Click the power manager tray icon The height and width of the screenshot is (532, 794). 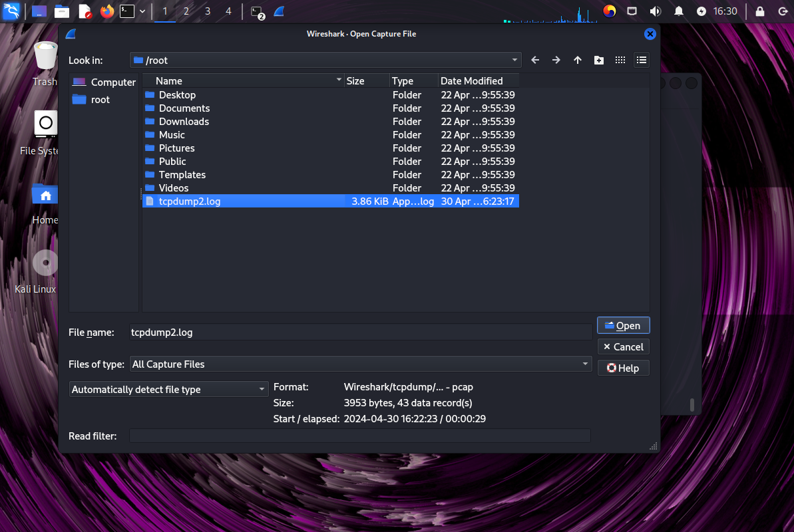701,11
